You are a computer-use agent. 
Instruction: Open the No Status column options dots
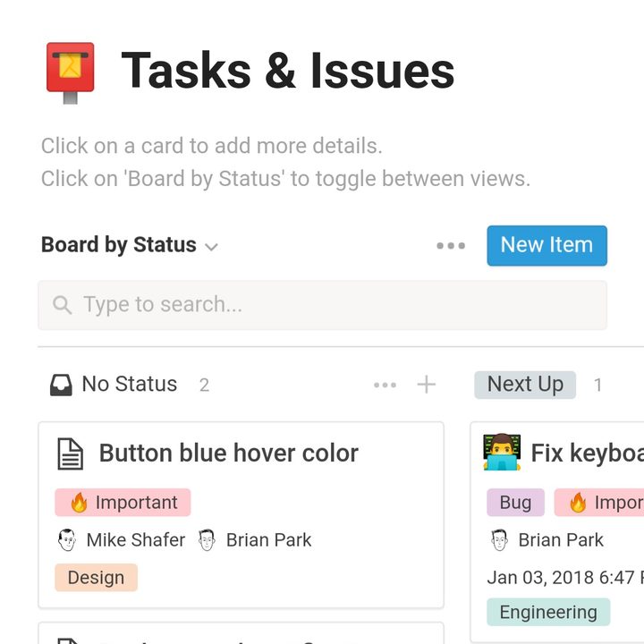click(x=385, y=385)
